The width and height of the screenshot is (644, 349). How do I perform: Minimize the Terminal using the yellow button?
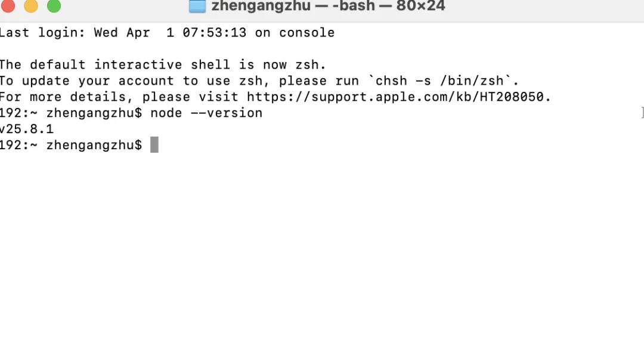tap(31, 5)
